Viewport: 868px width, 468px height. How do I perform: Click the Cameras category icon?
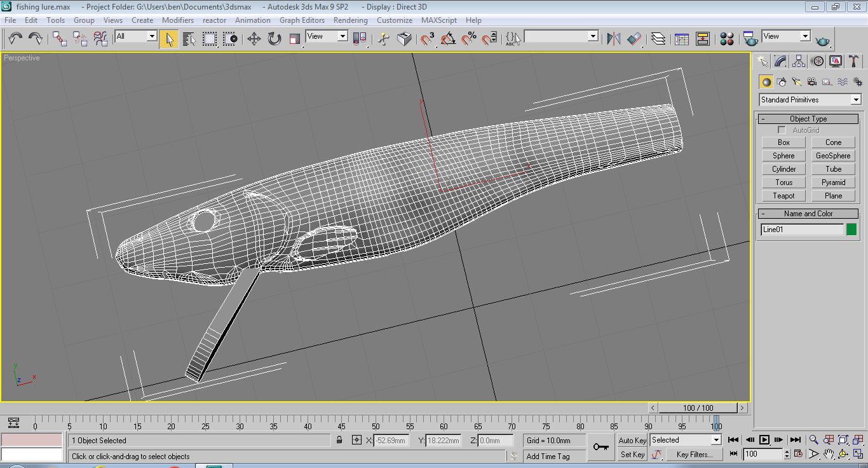point(811,82)
